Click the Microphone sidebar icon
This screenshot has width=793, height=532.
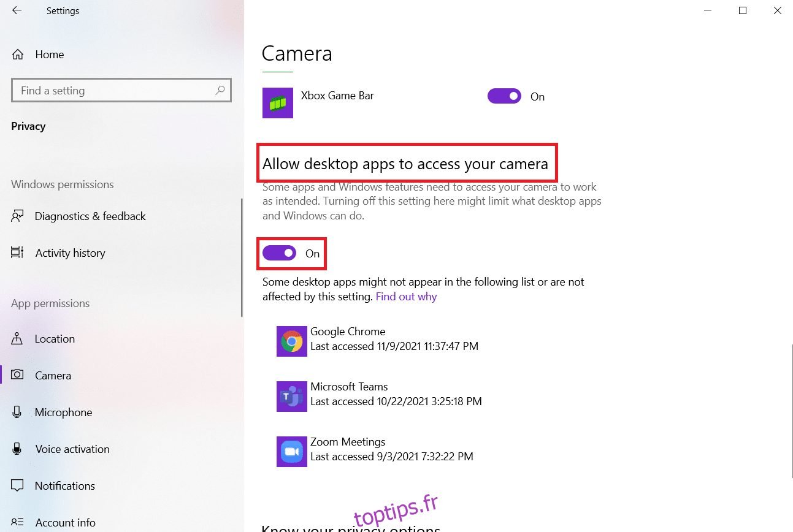17,412
